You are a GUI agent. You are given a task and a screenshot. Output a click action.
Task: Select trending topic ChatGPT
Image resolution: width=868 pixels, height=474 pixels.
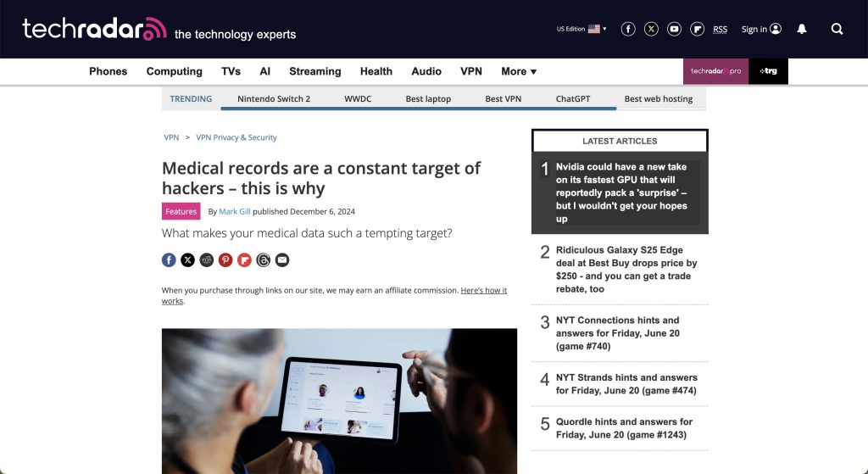(x=572, y=98)
